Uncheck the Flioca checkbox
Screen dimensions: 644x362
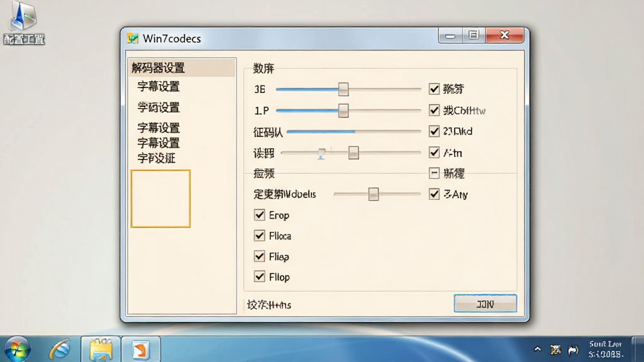[x=259, y=235]
